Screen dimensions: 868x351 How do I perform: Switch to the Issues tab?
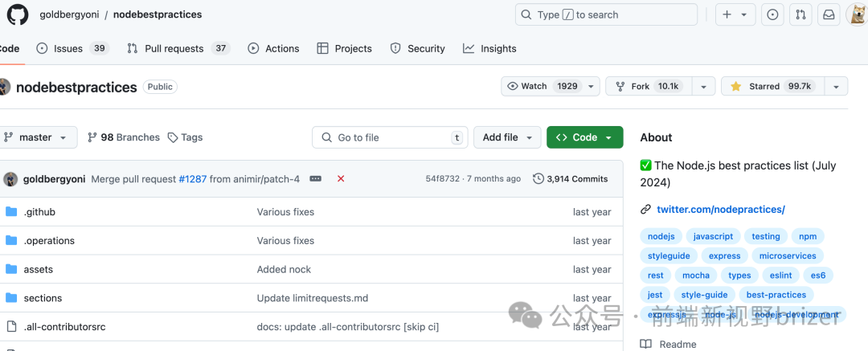tap(72, 49)
